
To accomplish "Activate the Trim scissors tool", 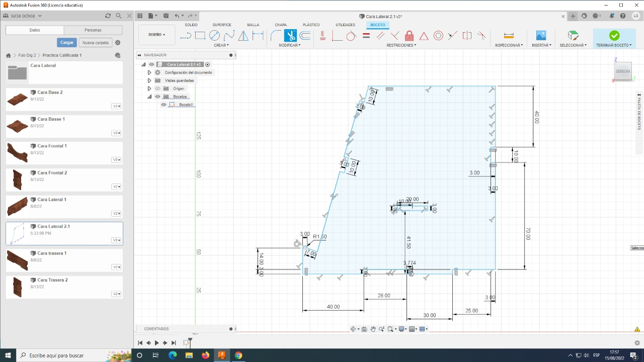I will pyautogui.click(x=290, y=36).
